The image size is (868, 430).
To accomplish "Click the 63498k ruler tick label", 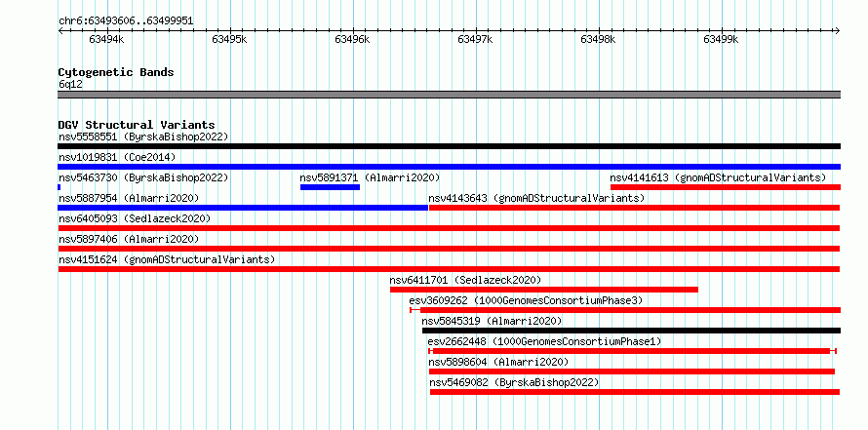I will pos(598,39).
